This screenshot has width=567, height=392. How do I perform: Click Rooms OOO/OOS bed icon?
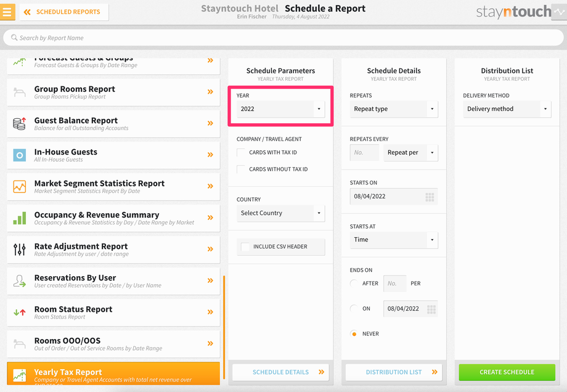tap(20, 344)
